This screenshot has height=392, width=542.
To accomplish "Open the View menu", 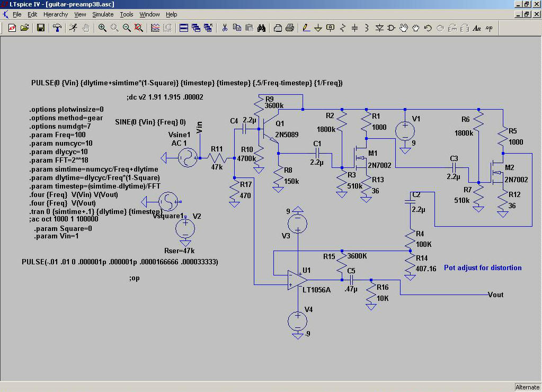I will pyautogui.click(x=80, y=14).
